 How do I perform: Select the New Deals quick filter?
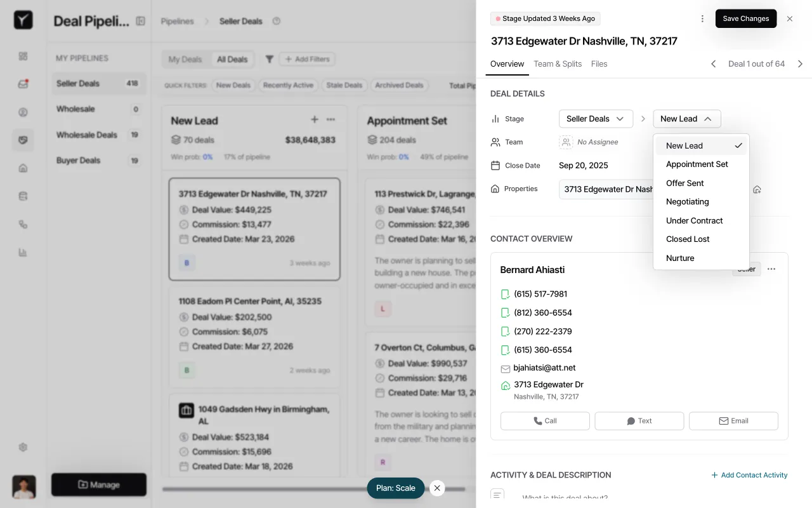click(x=233, y=84)
